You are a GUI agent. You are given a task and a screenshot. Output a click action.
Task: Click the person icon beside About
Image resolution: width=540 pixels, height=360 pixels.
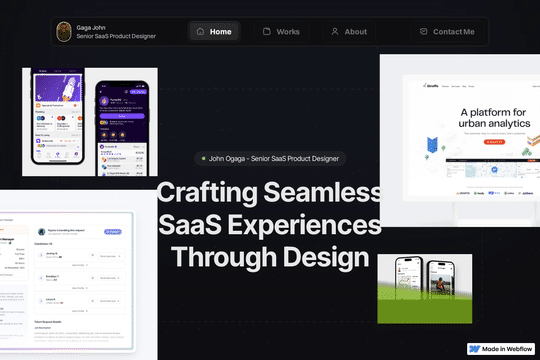pos(335,32)
